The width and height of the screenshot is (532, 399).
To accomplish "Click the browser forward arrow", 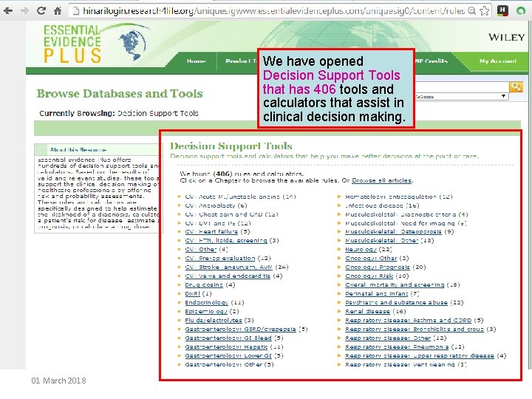I will click(x=24, y=11).
